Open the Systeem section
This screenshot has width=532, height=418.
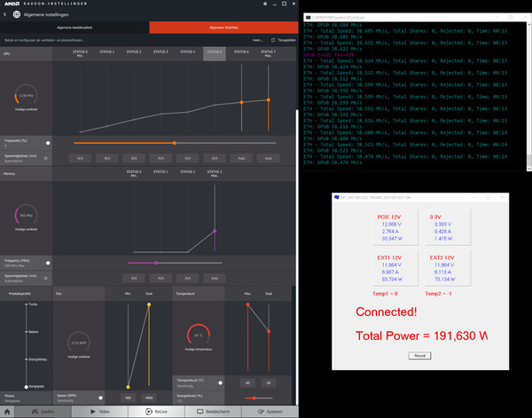point(270,412)
